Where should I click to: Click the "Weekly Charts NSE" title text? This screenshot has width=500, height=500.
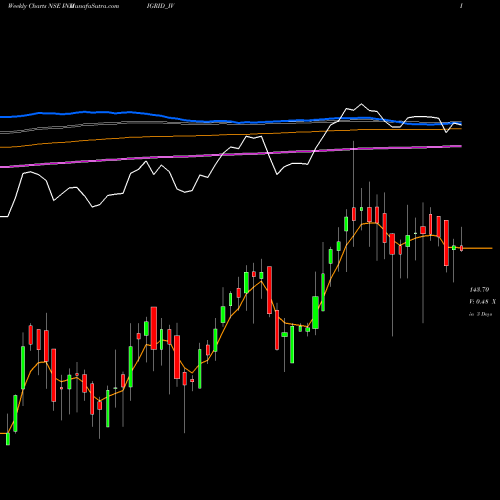point(35,6)
